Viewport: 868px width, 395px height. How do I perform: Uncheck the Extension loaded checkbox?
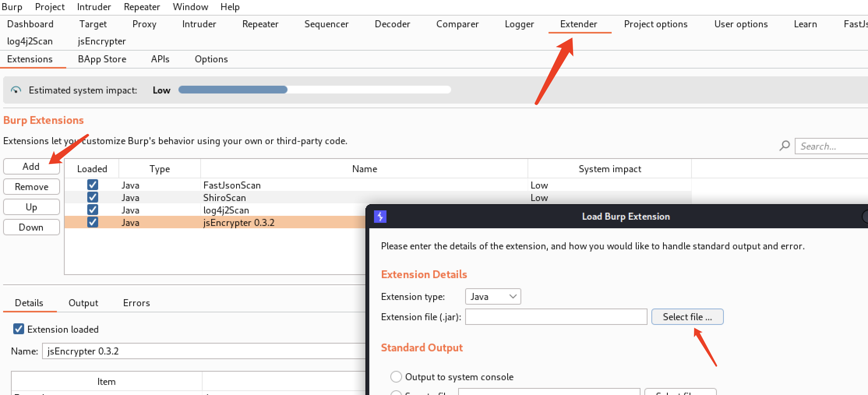coord(19,329)
